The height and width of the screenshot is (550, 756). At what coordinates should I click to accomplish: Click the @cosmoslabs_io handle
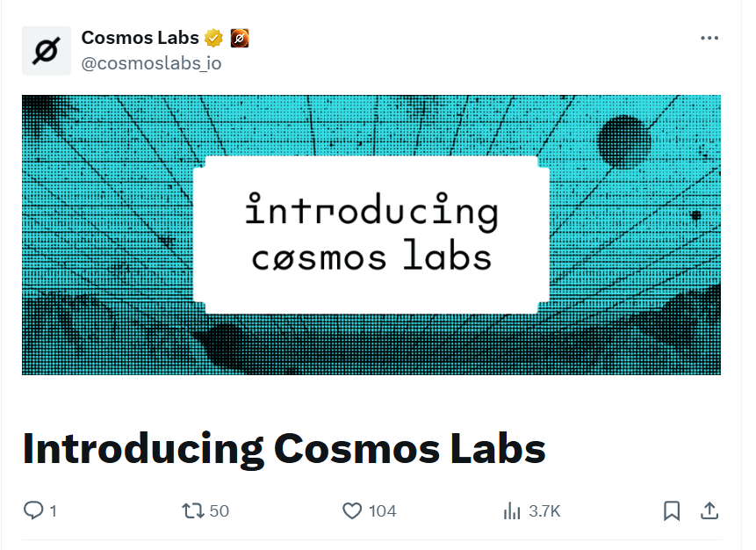click(151, 63)
